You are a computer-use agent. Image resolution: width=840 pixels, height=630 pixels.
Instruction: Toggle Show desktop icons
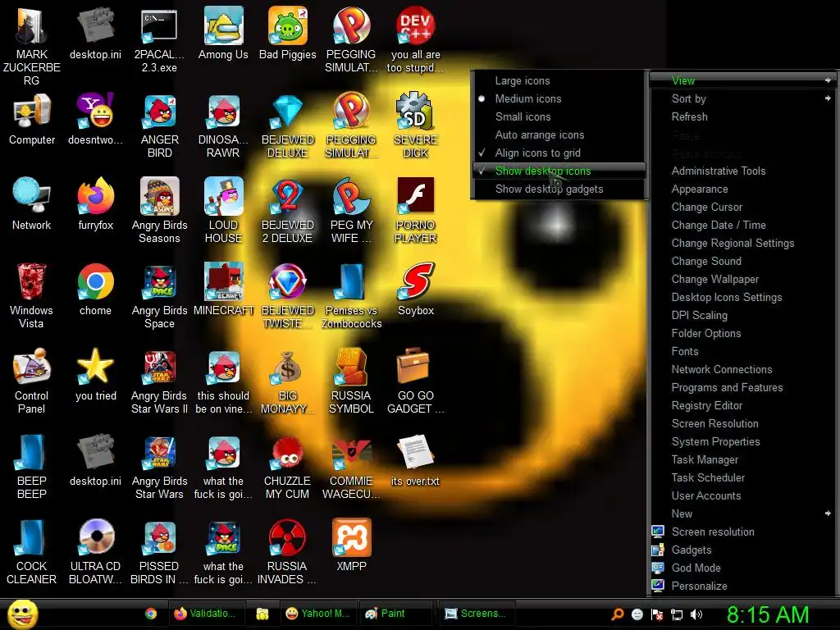(x=559, y=171)
